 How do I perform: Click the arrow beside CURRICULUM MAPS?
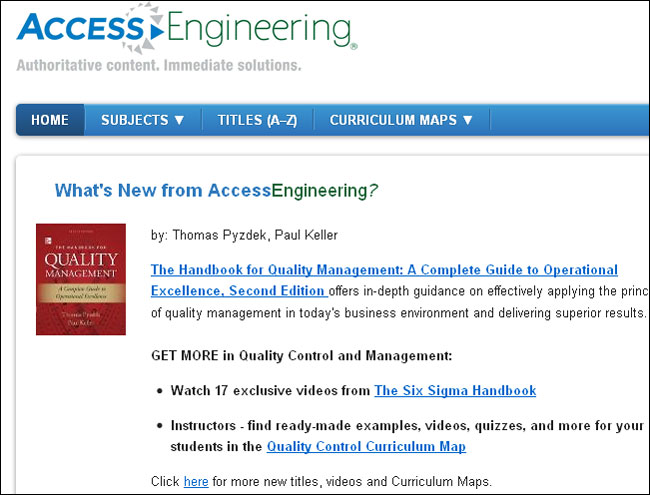pos(468,120)
